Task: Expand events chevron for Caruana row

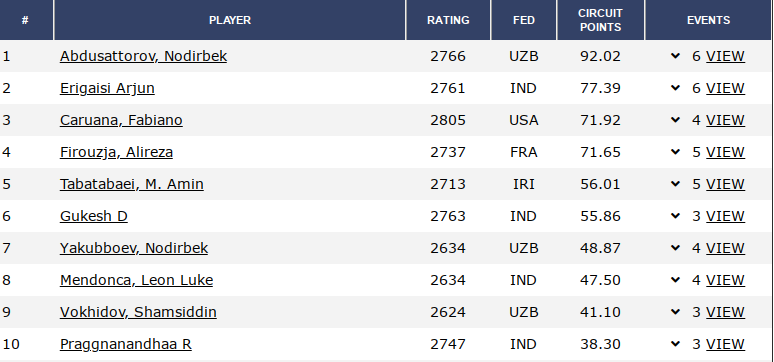Action: tap(676, 120)
